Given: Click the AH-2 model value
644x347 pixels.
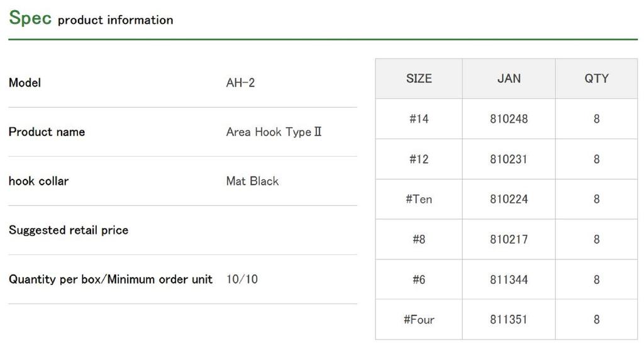Looking at the screenshot, I should click(x=240, y=83).
